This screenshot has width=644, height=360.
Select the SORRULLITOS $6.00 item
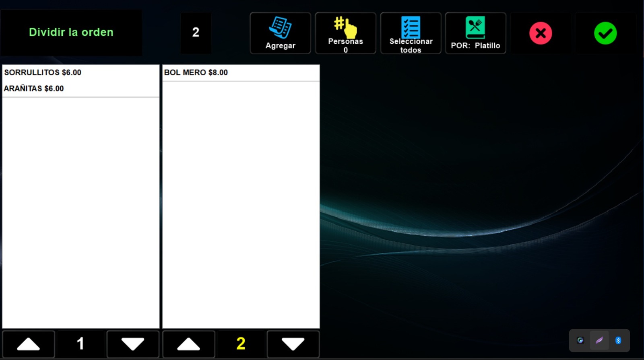coord(43,72)
